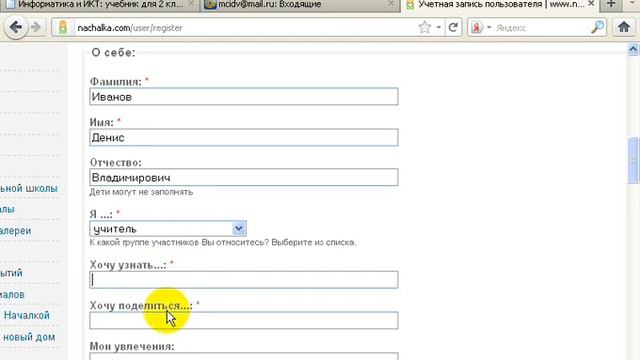Click the Имя field containing Денис
Image resolution: width=640 pixels, height=360 pixels.
pyautogui.click(x=244, y=138)
